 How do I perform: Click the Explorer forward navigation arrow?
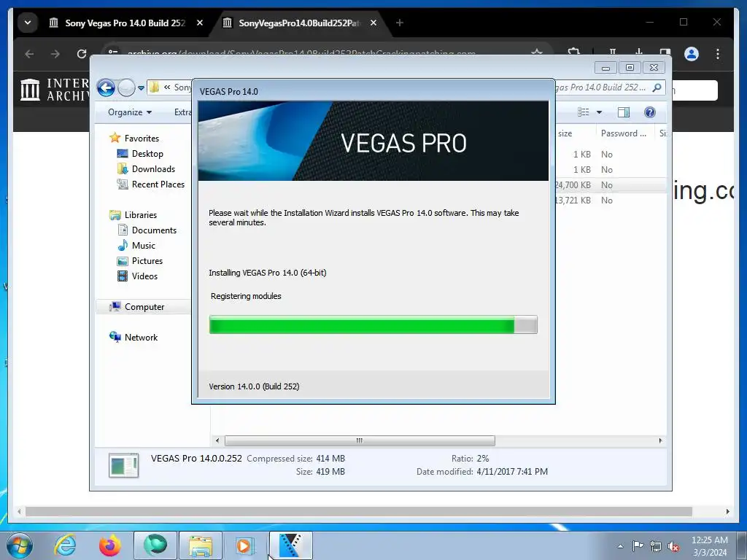point(126,87)
